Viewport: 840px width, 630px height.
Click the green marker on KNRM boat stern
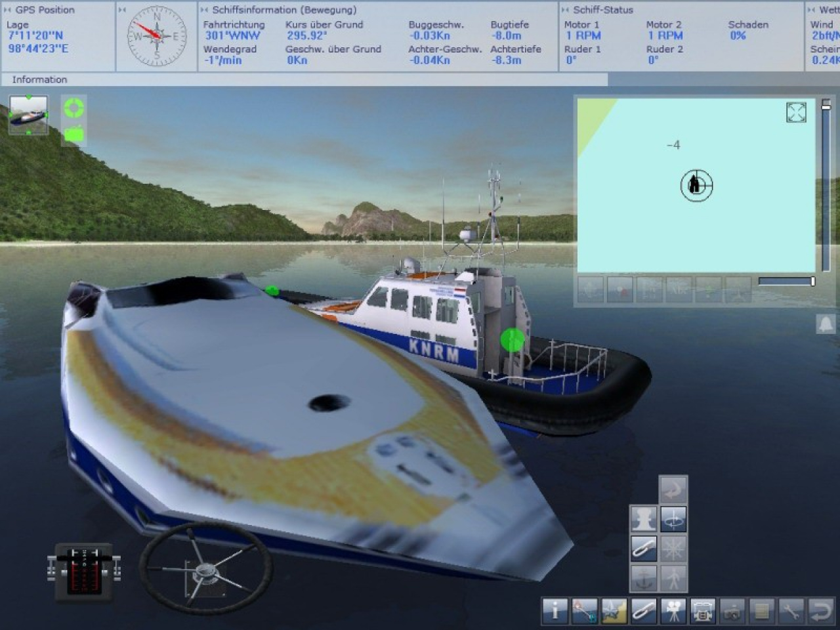513,339
